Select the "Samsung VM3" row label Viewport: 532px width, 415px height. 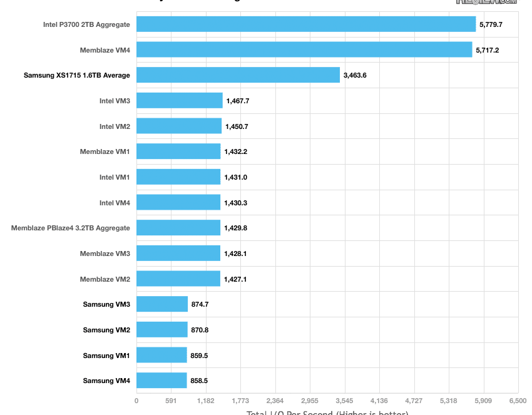point(106,304)
